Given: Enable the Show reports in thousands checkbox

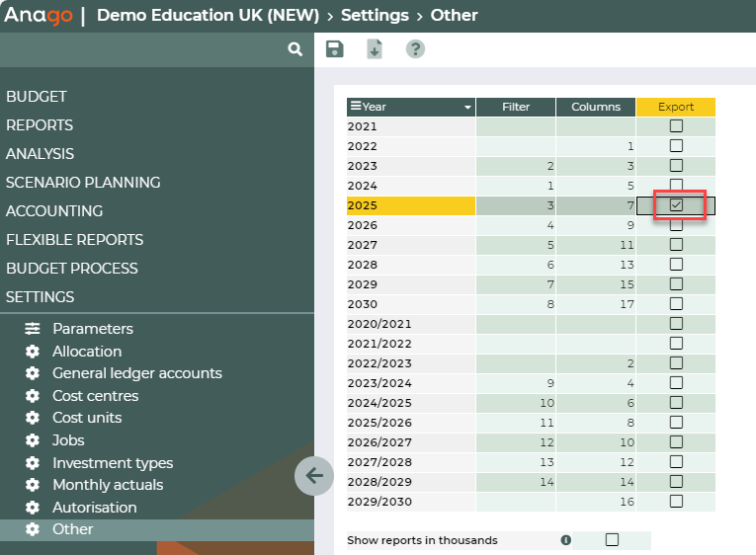Looking at the screenshot, I should [612, 540].
